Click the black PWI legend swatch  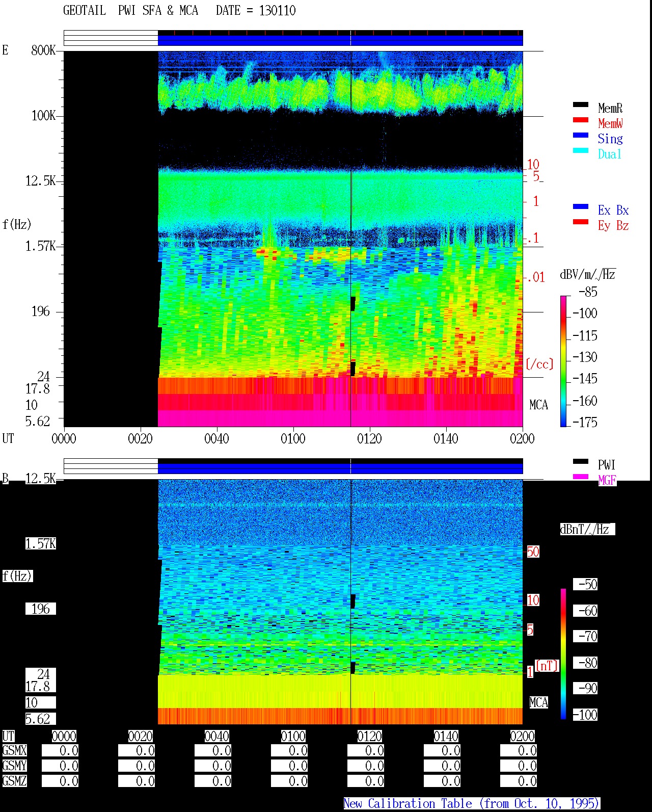coord(581,461)
